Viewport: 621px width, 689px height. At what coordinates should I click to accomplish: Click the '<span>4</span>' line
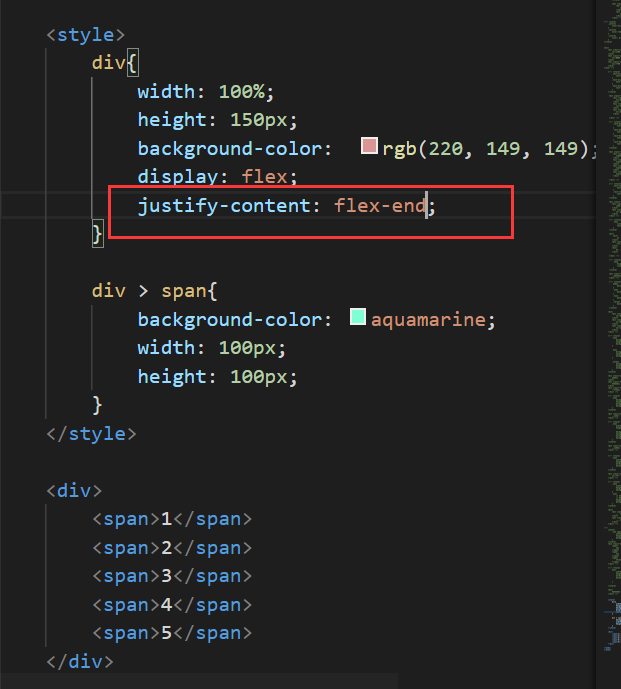point(172,605)
